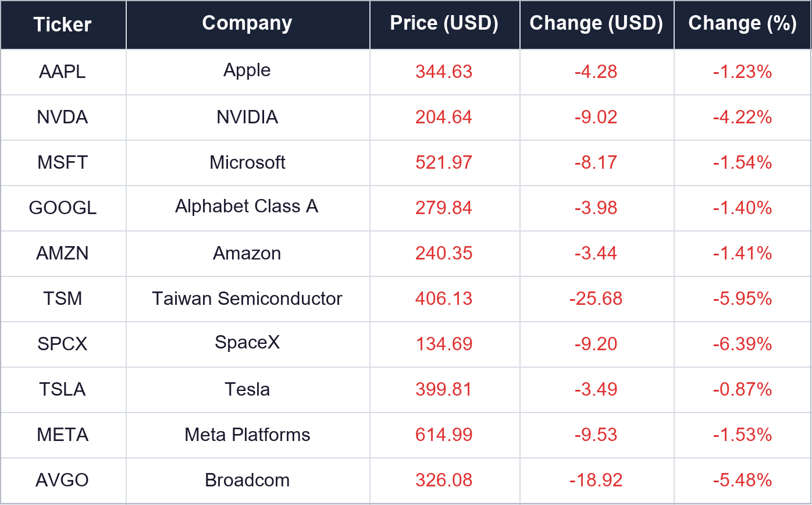Select the Change (%) column header
The height and width of the screenshot is (505, 812).
[743, 23]
